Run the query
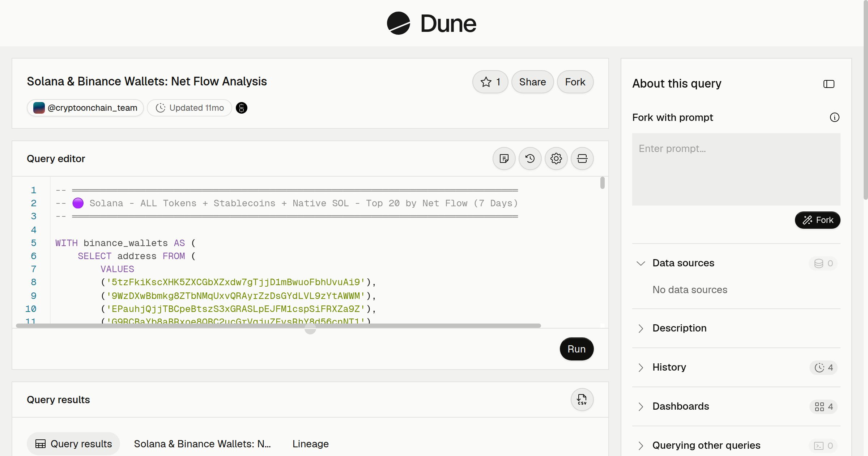 (576, 349)
